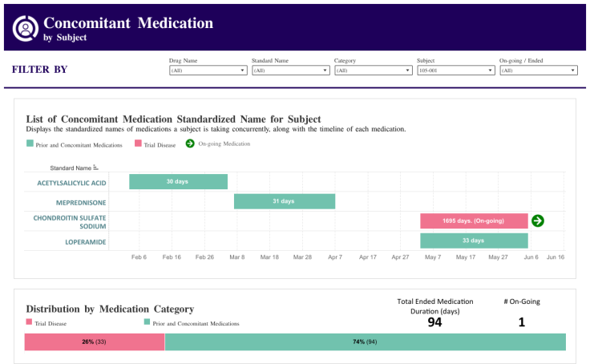The width and height of the screenshot is (590, 364).
Task: Select the Loperamide 33 days bar
Action: pyautogui.click(x=474, y=240)
